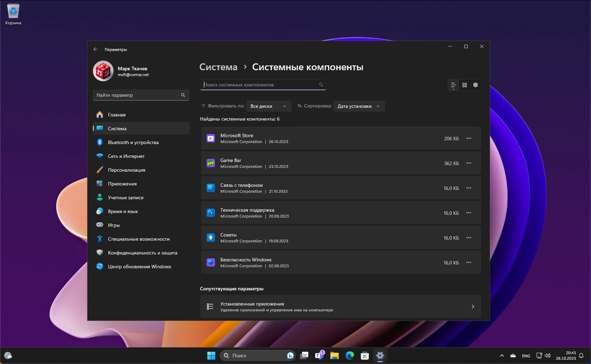This screenshot has height=364, width=591.
Task: Open more options for Техническая поддержка
Action: pyautogui.click(x=468, y=213)
